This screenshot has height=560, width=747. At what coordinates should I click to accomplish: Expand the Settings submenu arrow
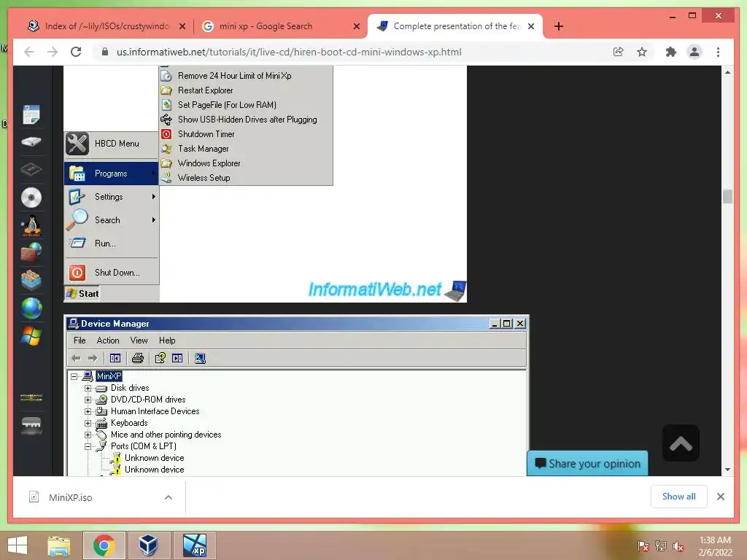[153, 197]
